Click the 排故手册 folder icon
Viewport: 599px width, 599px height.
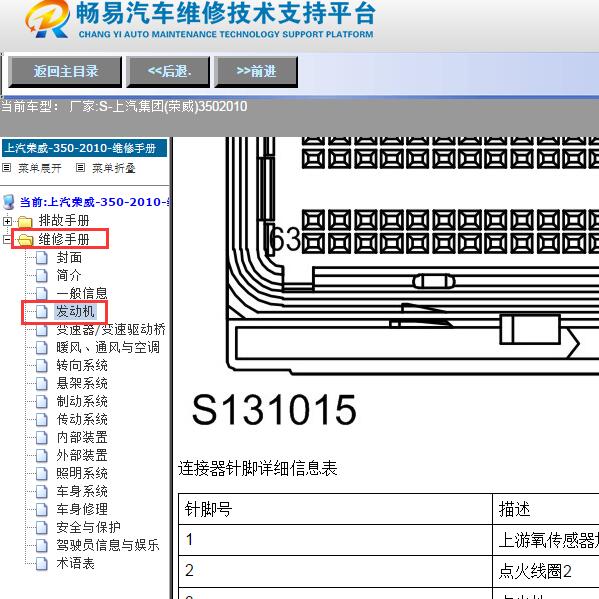tap(25, 221)
